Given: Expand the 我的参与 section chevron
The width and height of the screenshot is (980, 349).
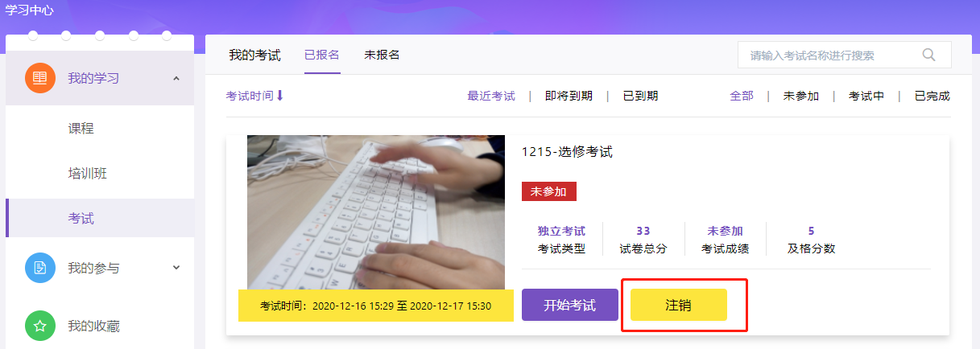Looking at the screenshot, I should pyautogui.click(x=176, y=268).
